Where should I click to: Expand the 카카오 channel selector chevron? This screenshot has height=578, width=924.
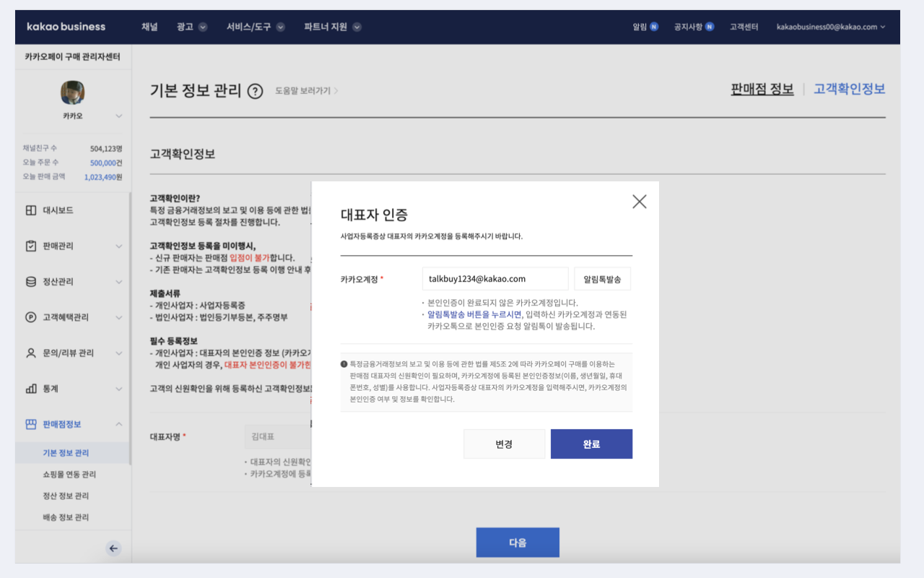point(119,116)
